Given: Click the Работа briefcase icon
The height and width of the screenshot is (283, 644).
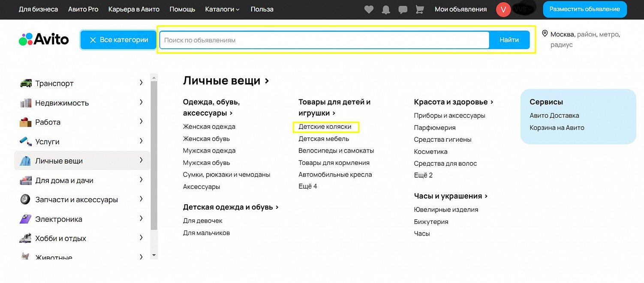Looking at the screenshot, I should coord(26,122).
